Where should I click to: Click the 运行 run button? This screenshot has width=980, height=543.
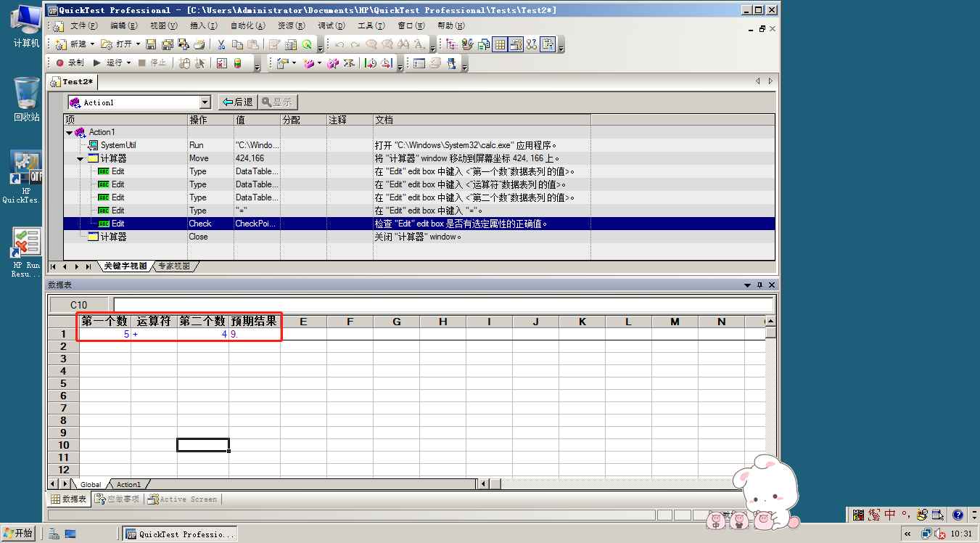tap(107, 63)
